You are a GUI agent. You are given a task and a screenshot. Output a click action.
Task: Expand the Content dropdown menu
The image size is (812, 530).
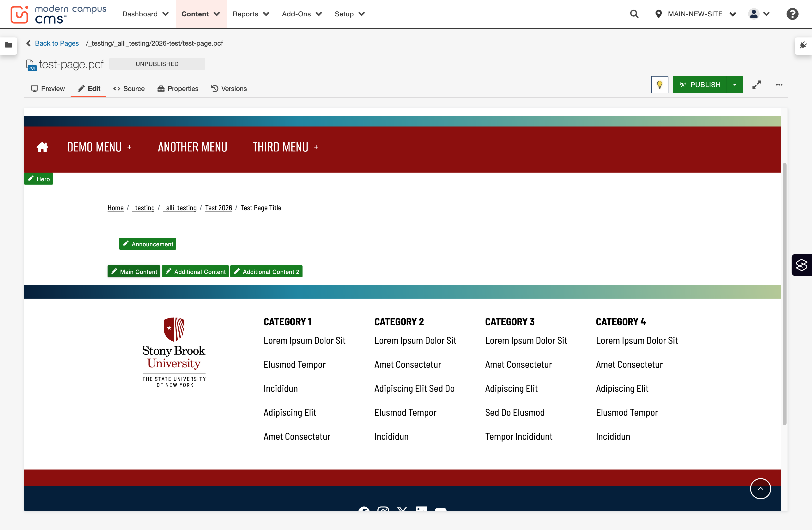[x=201, y=14]
